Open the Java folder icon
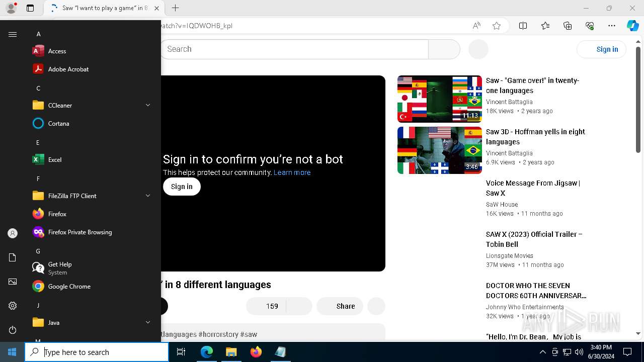 click(x=38, y=322)
